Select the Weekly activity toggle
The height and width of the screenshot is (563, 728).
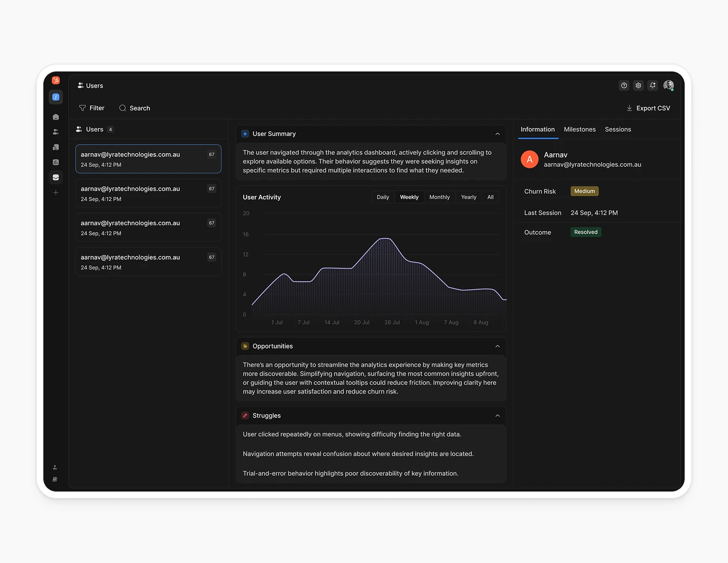(409, 197)
